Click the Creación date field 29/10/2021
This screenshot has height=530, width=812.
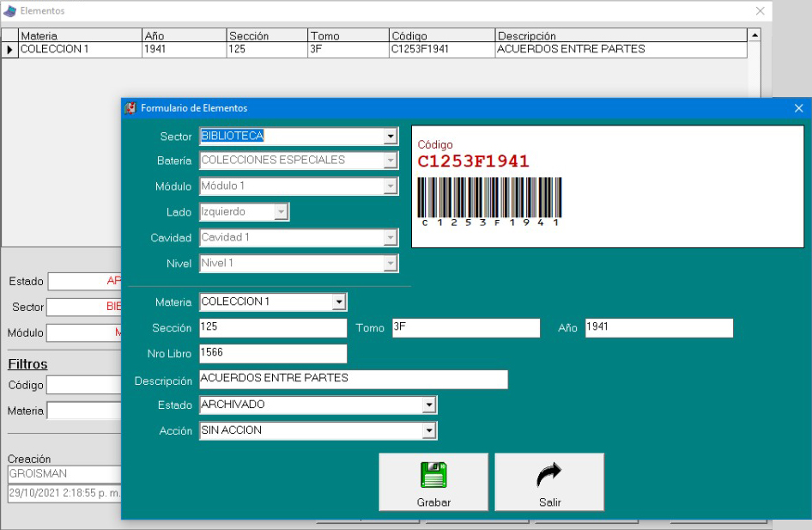[x=64, y=493]
